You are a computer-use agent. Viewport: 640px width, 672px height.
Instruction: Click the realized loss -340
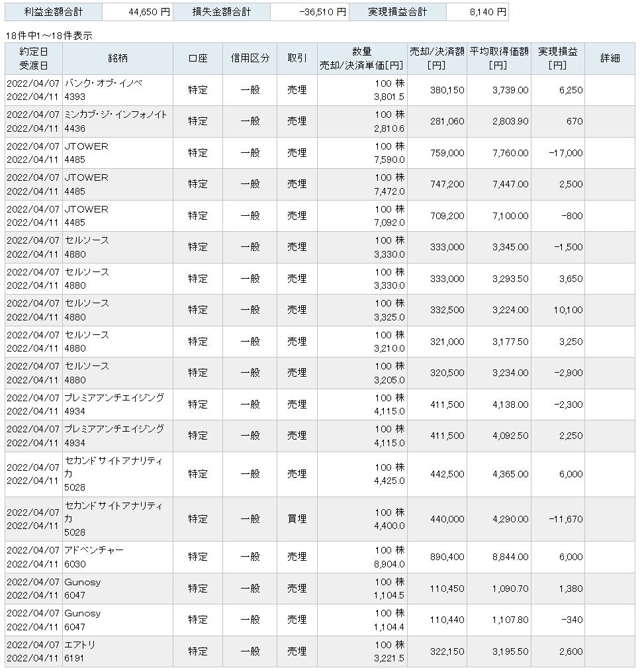pos(572,620)
